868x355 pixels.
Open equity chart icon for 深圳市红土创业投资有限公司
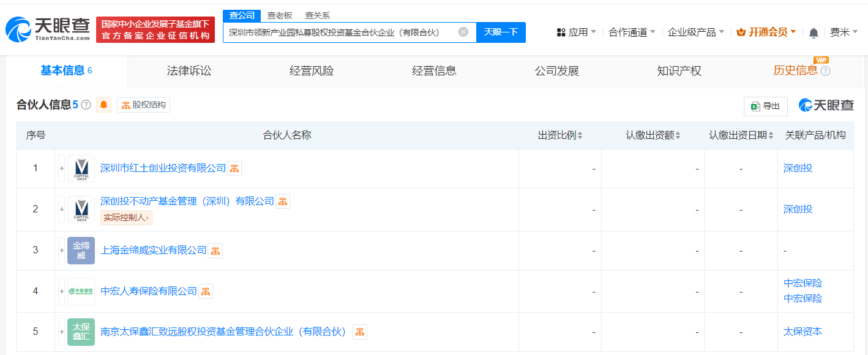(x=234, y=168)
